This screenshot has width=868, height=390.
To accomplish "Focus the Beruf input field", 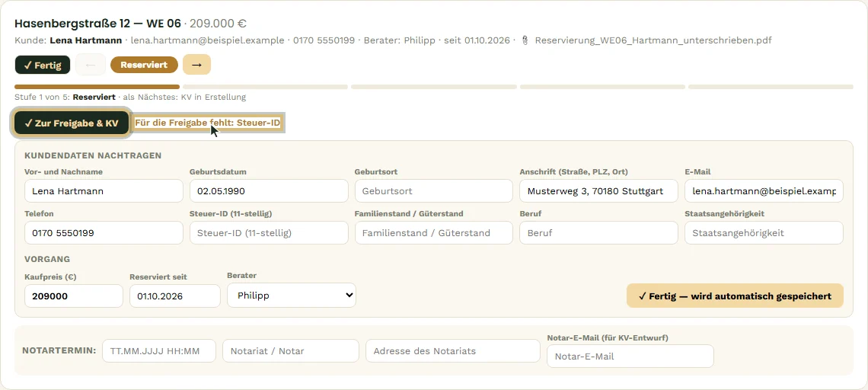I will point(598,233).
